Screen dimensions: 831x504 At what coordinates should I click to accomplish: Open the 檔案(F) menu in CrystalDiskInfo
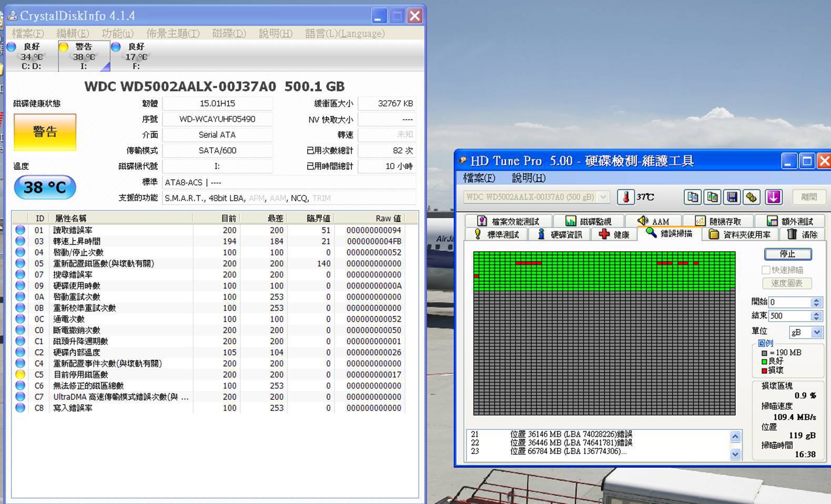(x=28, y=34)
